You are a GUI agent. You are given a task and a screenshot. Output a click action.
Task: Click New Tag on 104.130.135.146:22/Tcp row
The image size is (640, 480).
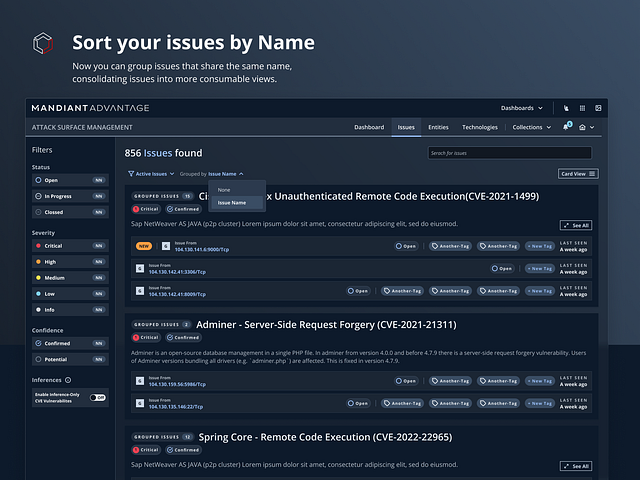coord(540,403)
